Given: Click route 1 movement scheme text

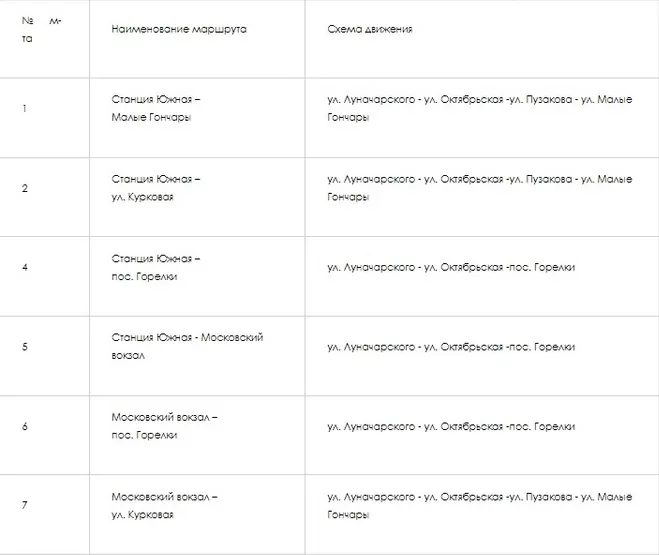Looking at the screenshot, I should coord(480,108).
